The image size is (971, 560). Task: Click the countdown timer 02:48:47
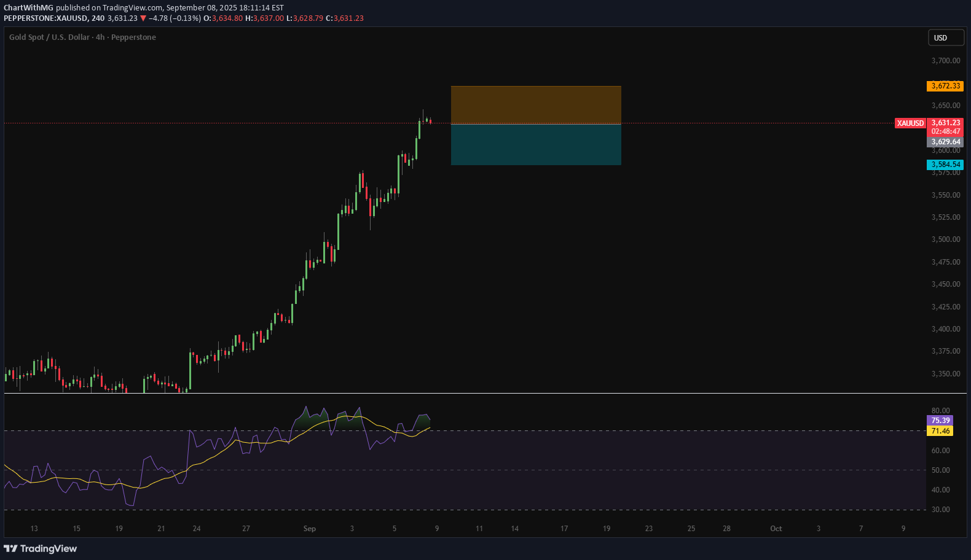[x=945, y=131]
